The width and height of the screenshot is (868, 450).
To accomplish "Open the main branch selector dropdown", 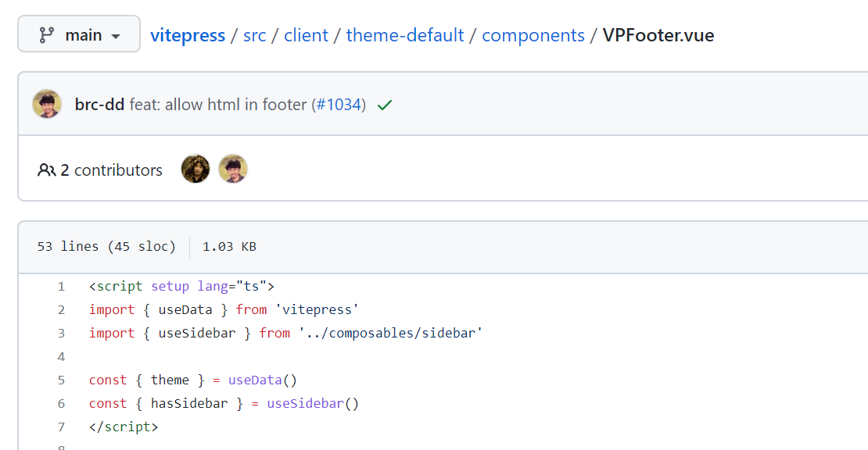I will click(x=79, y=34).
